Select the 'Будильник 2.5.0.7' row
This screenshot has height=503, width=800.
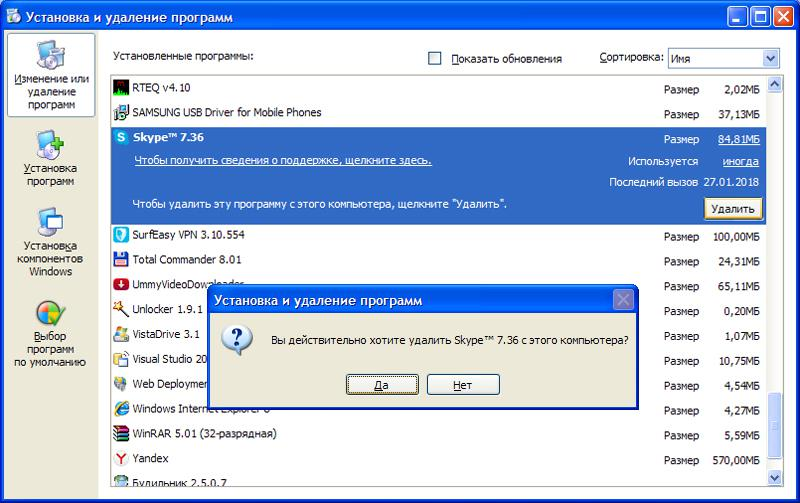click(439, 481)
